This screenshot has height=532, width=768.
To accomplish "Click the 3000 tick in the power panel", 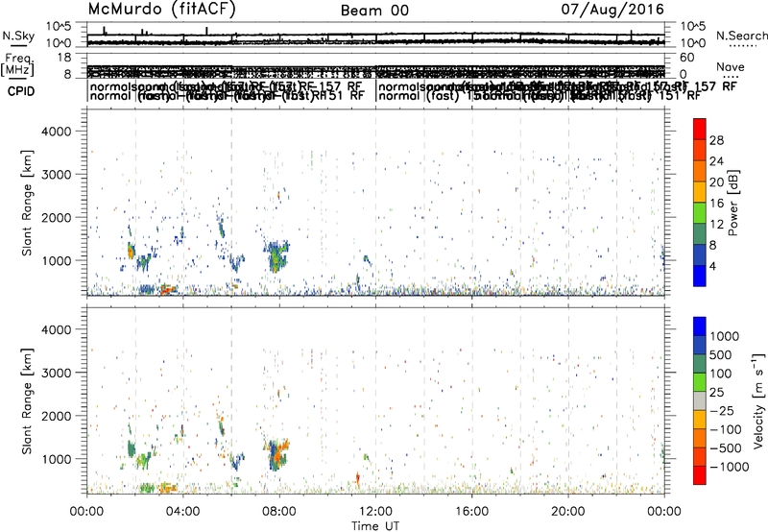I will 56,175.
